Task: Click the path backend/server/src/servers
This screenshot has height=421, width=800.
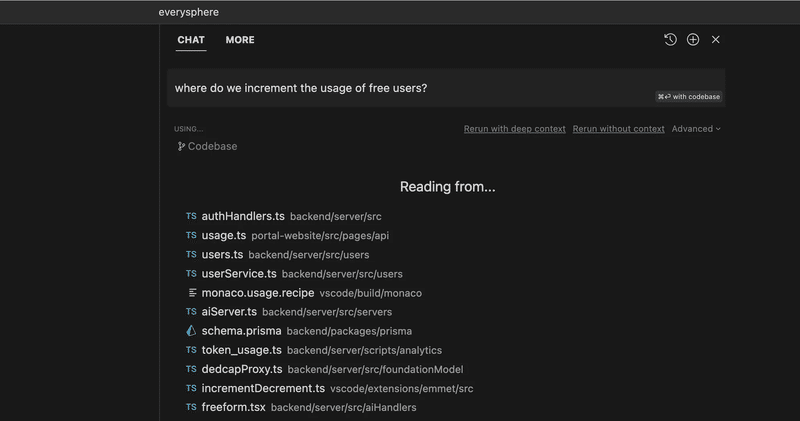Action: pyautogui.click(x=327, y=312)
